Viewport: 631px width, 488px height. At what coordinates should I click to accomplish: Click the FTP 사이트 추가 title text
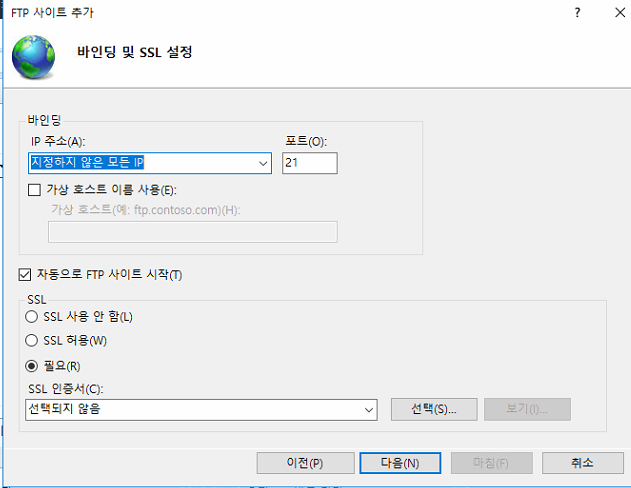52,13
